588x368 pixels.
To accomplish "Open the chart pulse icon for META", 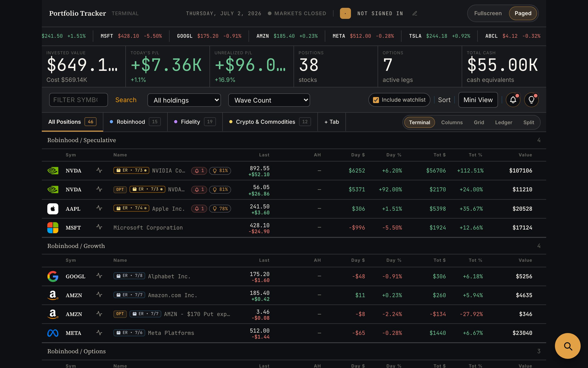I will [99, 333].
